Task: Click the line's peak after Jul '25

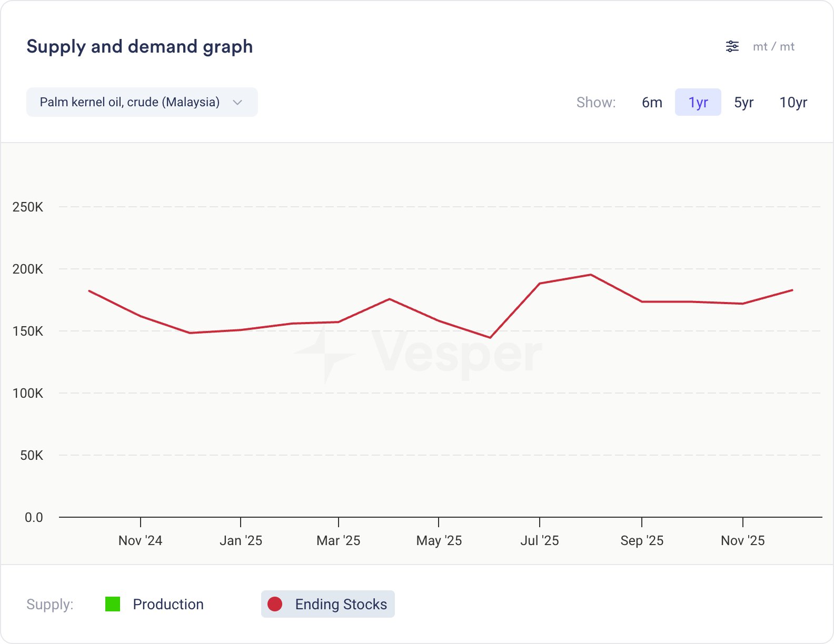Action: [591, 275]
